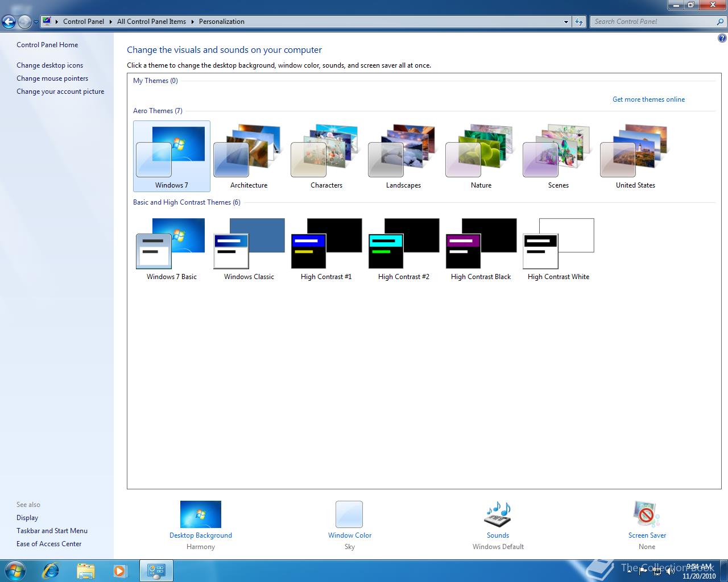Expand arrow after All Control Panel Items
728x582 pixels.
point(192,22)
